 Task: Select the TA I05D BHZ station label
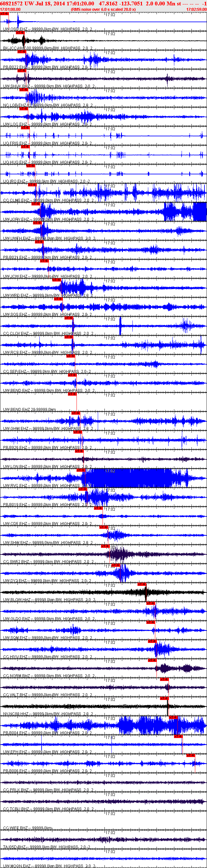click(x=46, y=847)
